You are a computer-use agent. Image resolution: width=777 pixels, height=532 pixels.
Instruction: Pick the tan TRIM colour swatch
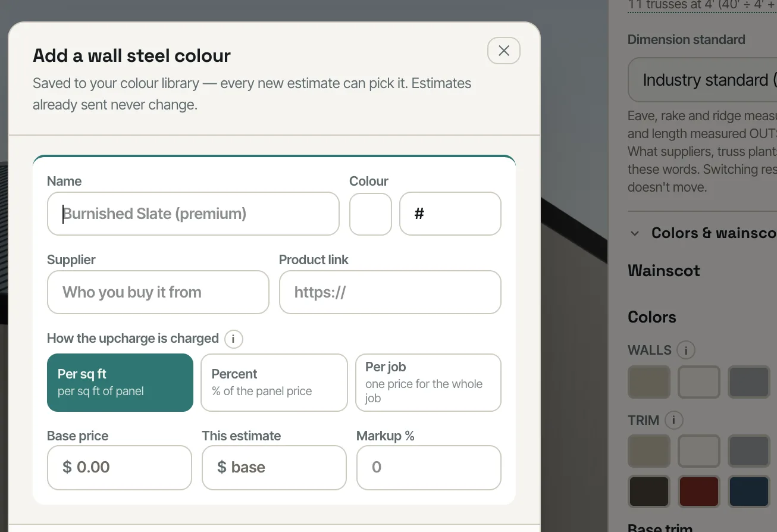649,450
